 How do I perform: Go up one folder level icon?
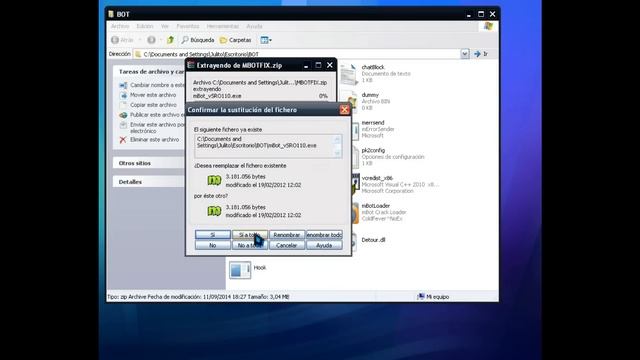click(x=171, y=40)
